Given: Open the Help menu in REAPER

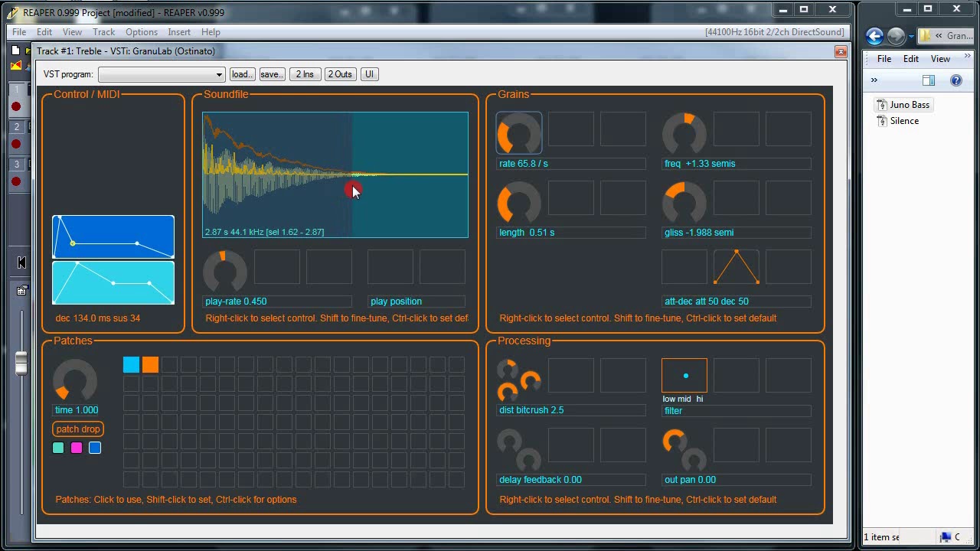Looking at the screenshot, I should point(211,32).
